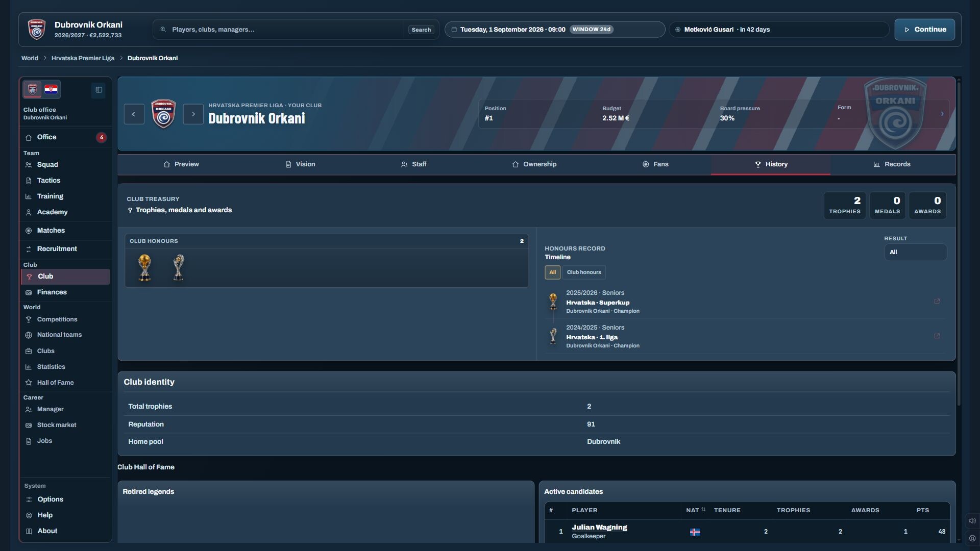
Task: Select the Club honours timeline filter
Action: (x=584, y=272)
